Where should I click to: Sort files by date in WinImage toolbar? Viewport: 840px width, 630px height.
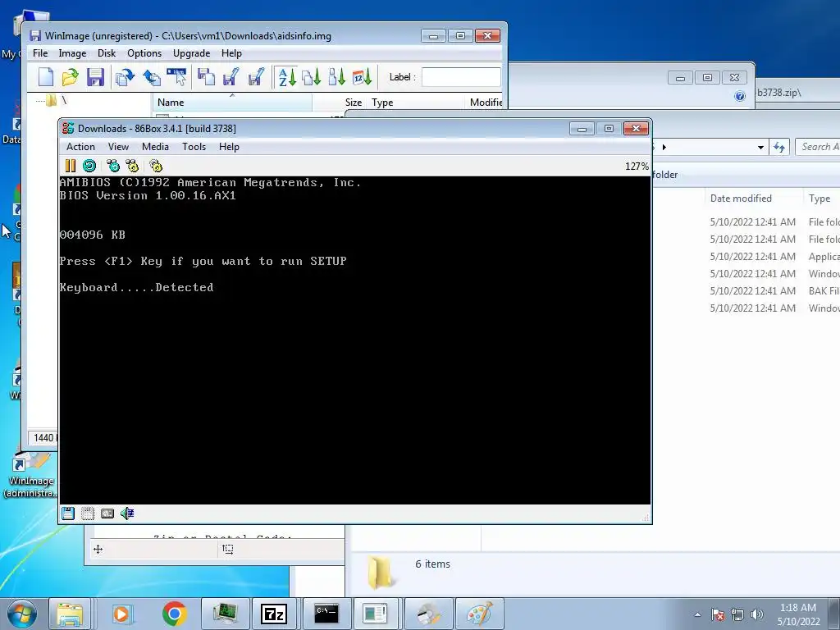click(x=362, y=77)
